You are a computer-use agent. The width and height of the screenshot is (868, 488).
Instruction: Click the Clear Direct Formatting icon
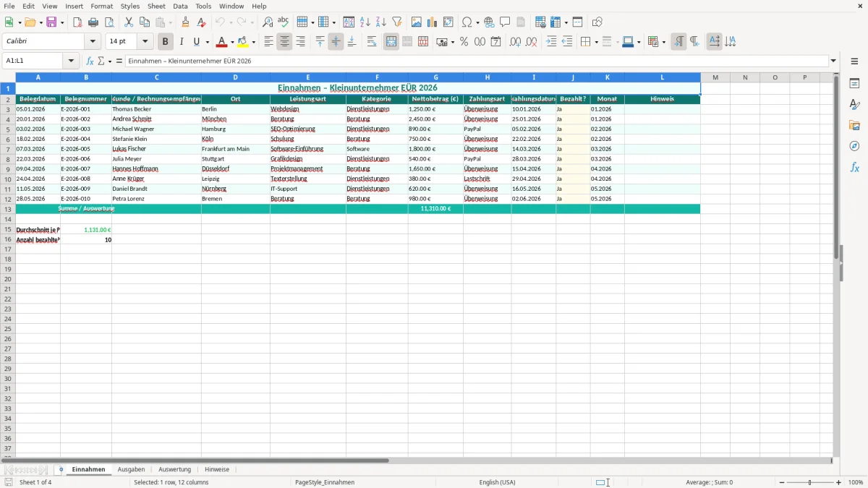tap(202, 22)
